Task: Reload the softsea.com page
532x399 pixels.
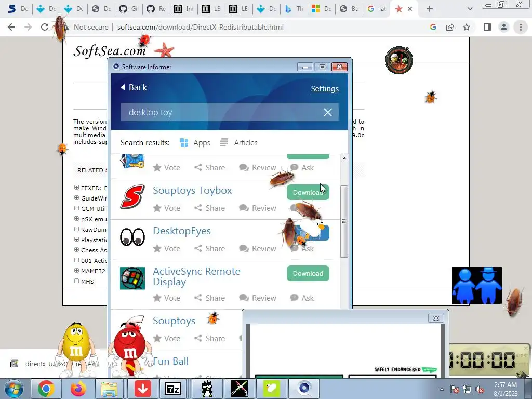Action: [x=45, y=27]
